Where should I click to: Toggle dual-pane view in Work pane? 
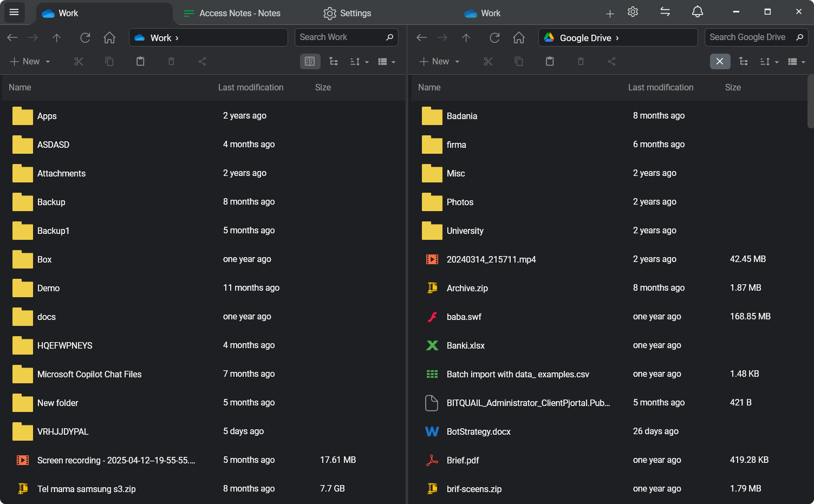coord(310,61)
